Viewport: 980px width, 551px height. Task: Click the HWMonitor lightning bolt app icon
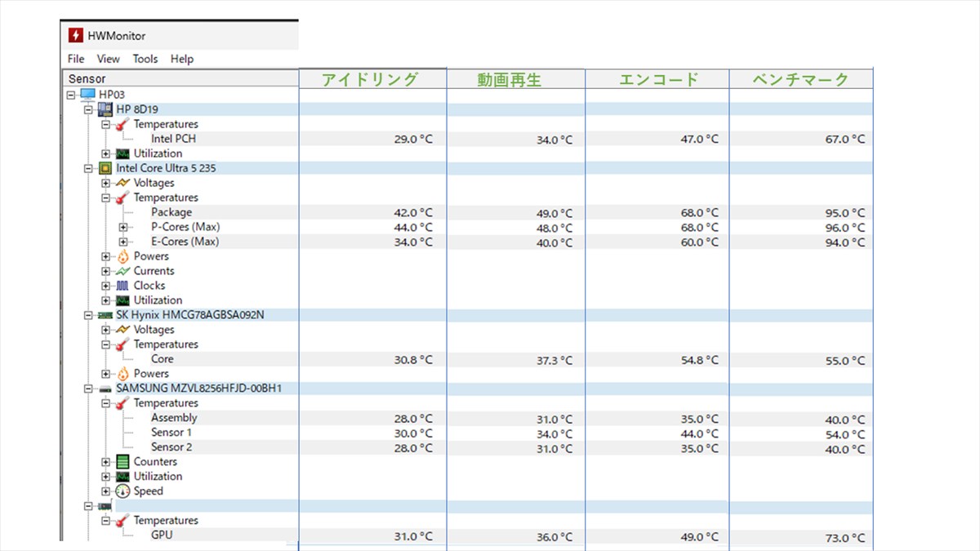76,36
